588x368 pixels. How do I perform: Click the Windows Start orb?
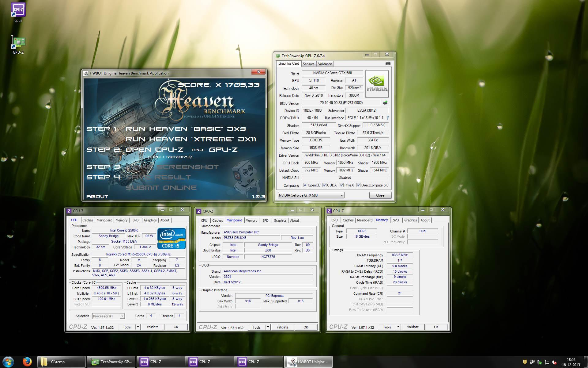(x=8, y=362)
